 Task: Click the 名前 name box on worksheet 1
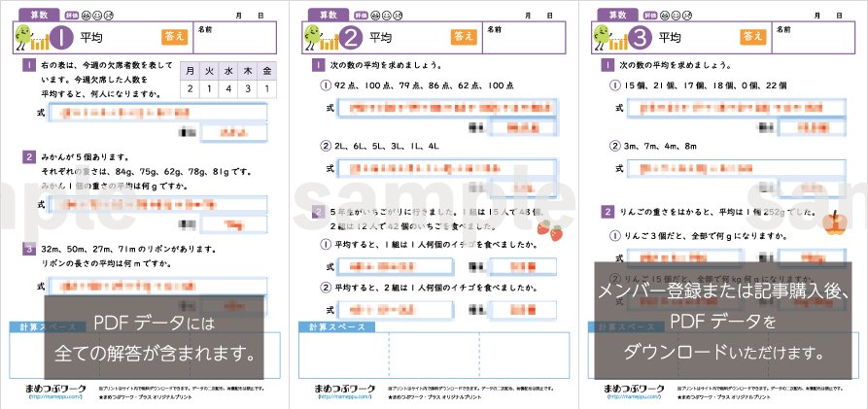click(234, 38)
